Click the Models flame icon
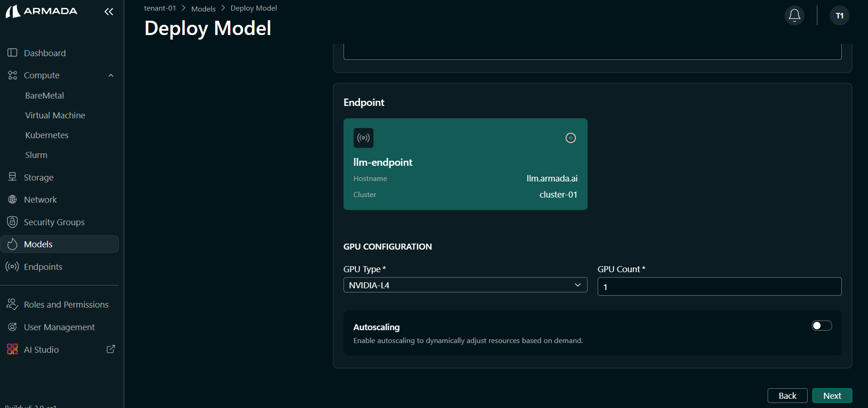This screenshot has height=408, width=868. point(12,244)
